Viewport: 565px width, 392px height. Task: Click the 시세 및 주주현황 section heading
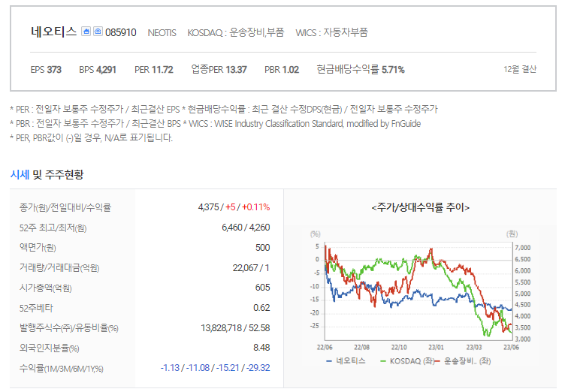coord(47,175)
